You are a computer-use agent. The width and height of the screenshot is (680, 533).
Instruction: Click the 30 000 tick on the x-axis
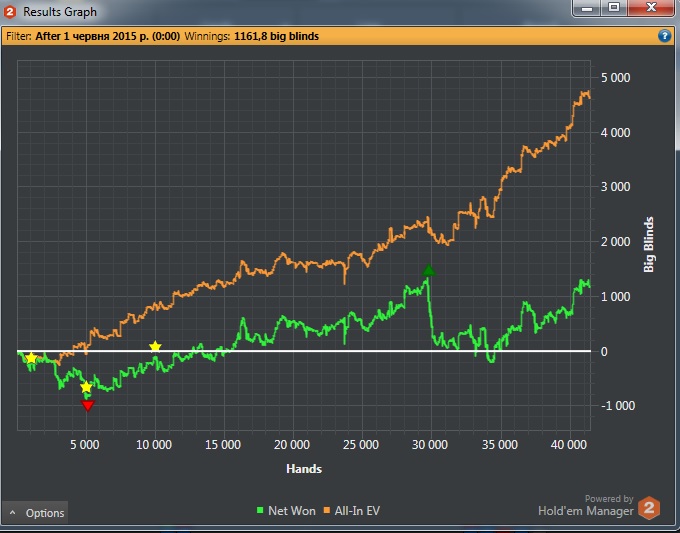tap(430, 444)
